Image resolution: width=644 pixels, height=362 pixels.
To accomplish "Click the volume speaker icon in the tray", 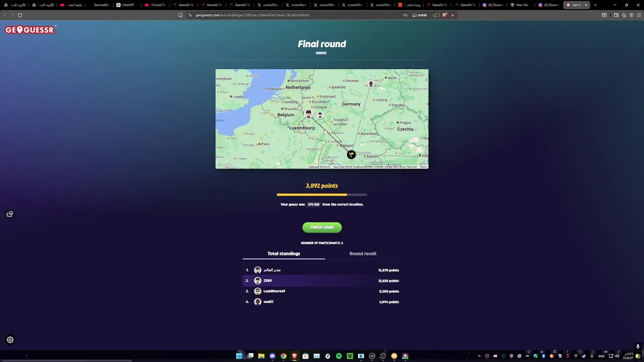I will 617,356.
